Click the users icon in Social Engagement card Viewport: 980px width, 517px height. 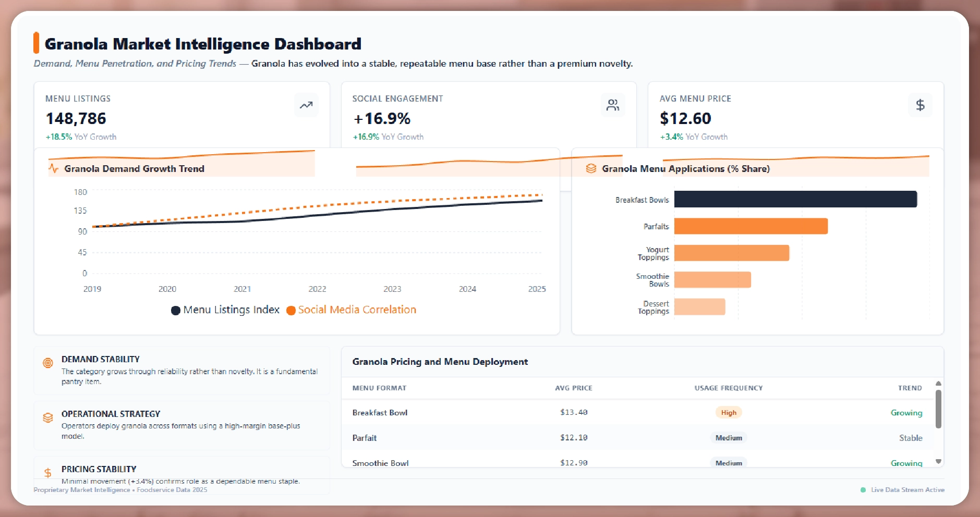pyautogui.click(x=613, y=105)
